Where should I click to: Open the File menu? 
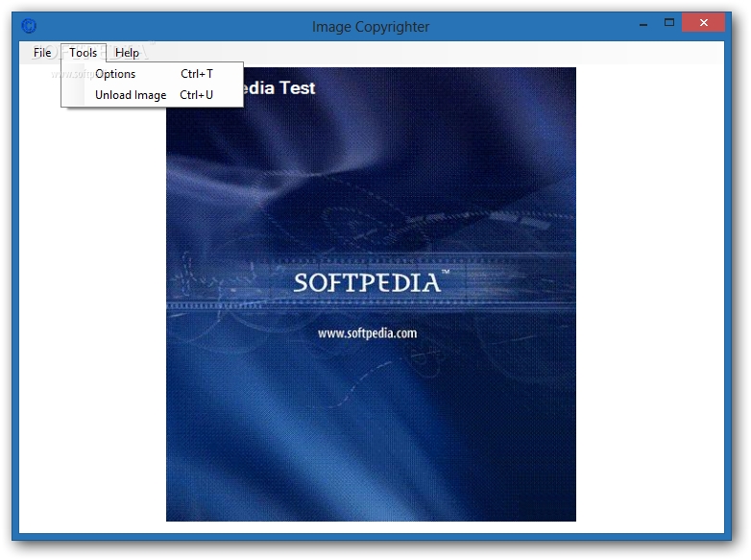coord(42,52)
